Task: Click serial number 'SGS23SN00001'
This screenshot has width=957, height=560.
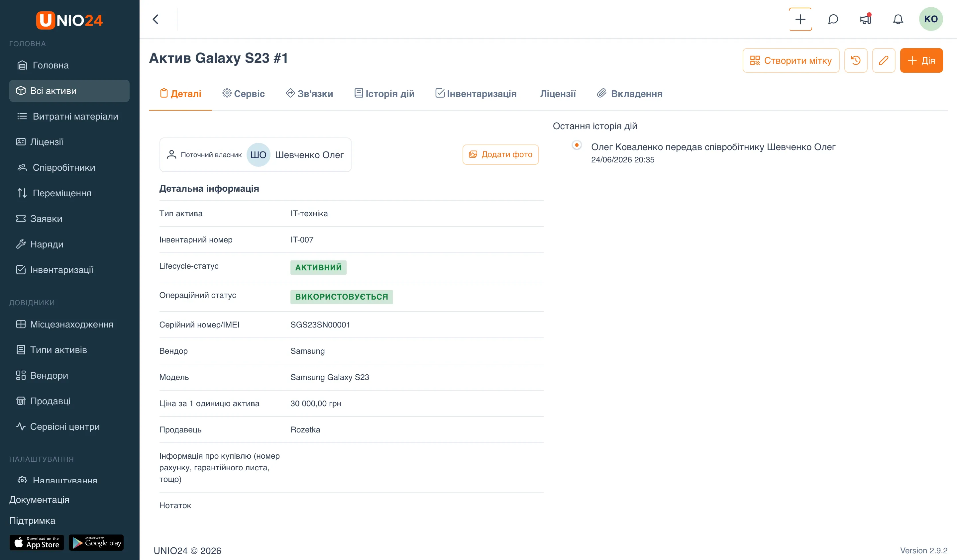Action: (x=320, y=325)
